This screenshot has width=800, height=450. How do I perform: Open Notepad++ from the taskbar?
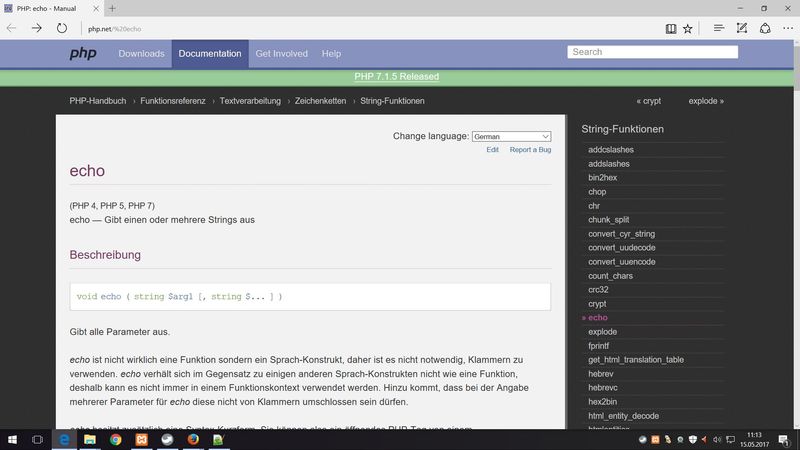218,439
